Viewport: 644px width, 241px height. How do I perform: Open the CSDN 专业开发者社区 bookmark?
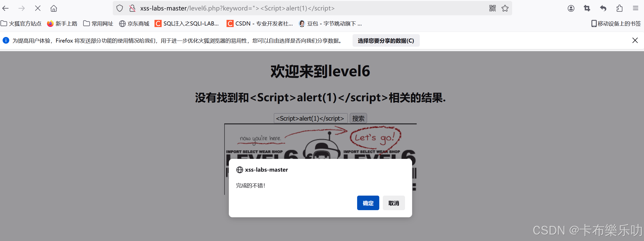coord(260,24)
